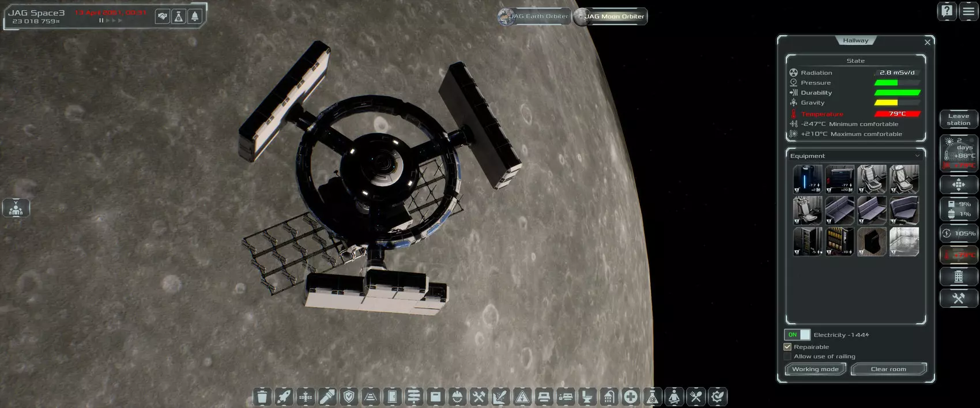This screenshot has height=408, width=980.
Task: Select the yellow vending machine equipment thumbnail
Action: click(x=839, y=241)
